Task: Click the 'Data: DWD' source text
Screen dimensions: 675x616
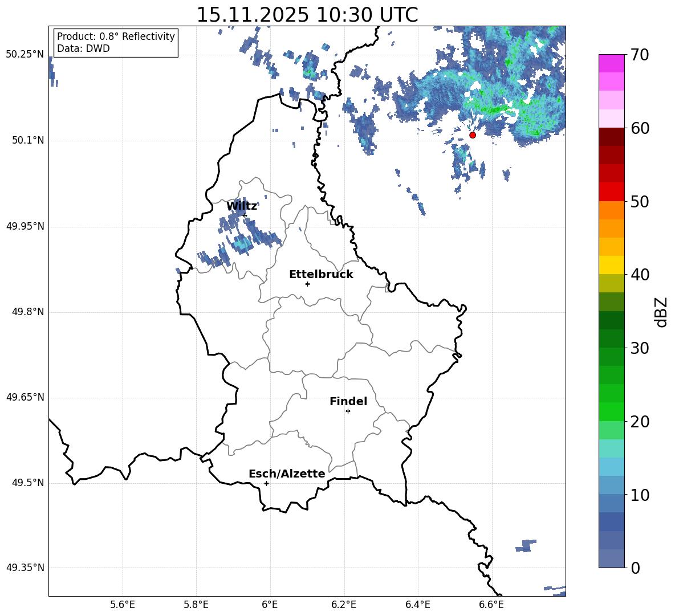Action: (83, 48)
